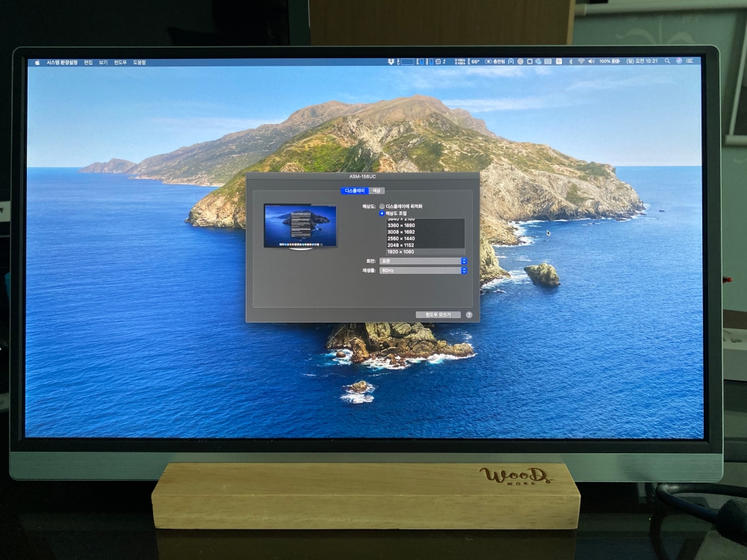Click the help question mark button
Viewport: 747px width, 560px height.
point(469,315)
